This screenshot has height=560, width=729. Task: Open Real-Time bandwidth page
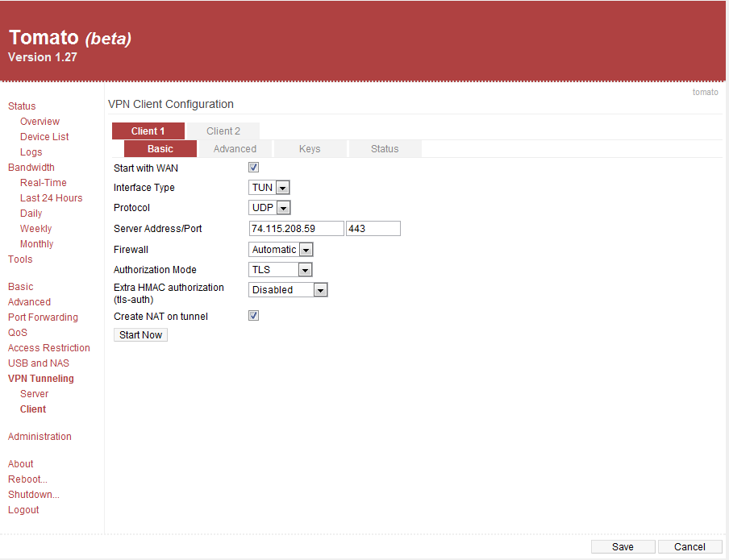[x=44, y=183]
